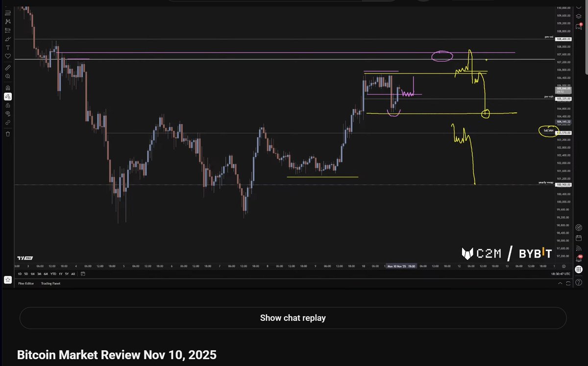Open notifications via the red-badged bell icon
The width and height of the screenshot is (588, 366).
tap(579, 258)
